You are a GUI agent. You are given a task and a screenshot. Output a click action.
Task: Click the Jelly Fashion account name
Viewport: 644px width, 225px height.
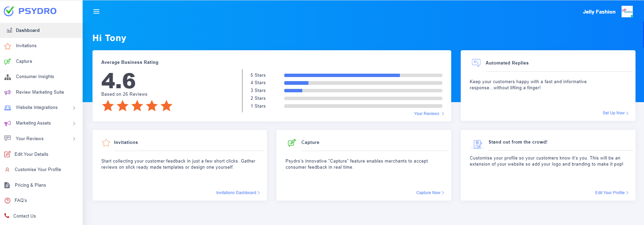599,12
